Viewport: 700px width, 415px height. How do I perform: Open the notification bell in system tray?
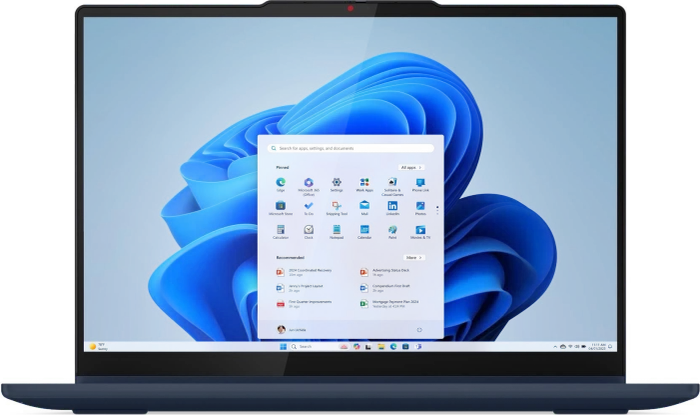click(x=610, y=346)
